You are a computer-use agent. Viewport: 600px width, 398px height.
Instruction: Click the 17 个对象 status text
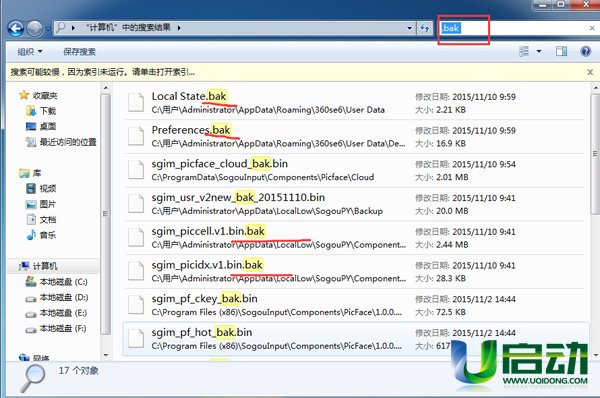pyautogui.click(x=78, y=370)
